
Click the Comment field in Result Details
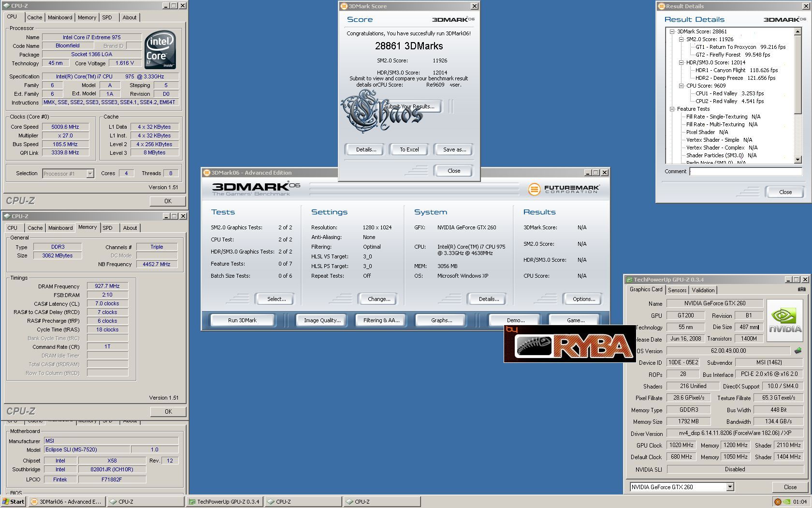tap(745, 171)
